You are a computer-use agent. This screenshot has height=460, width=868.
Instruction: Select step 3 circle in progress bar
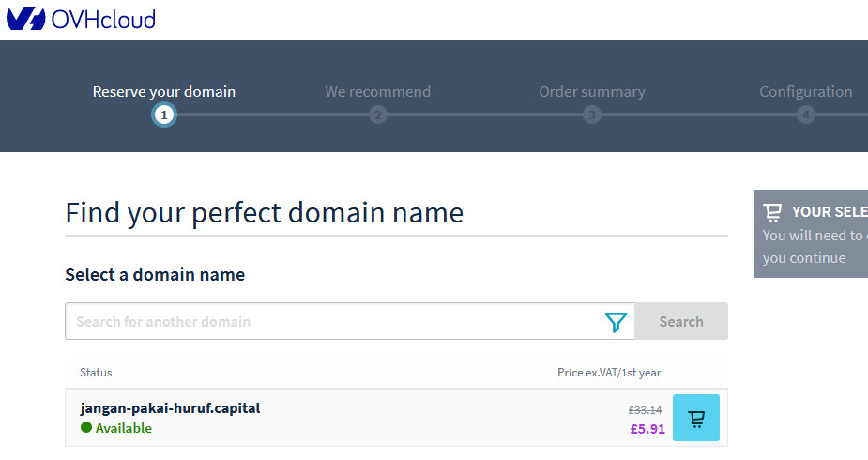pos(592,115)
